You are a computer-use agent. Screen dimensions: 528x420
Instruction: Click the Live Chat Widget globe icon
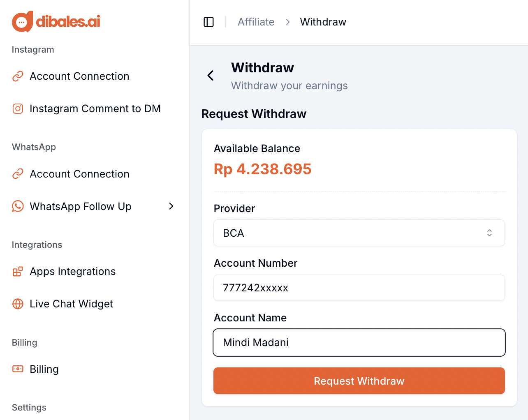tap(18, 304)
